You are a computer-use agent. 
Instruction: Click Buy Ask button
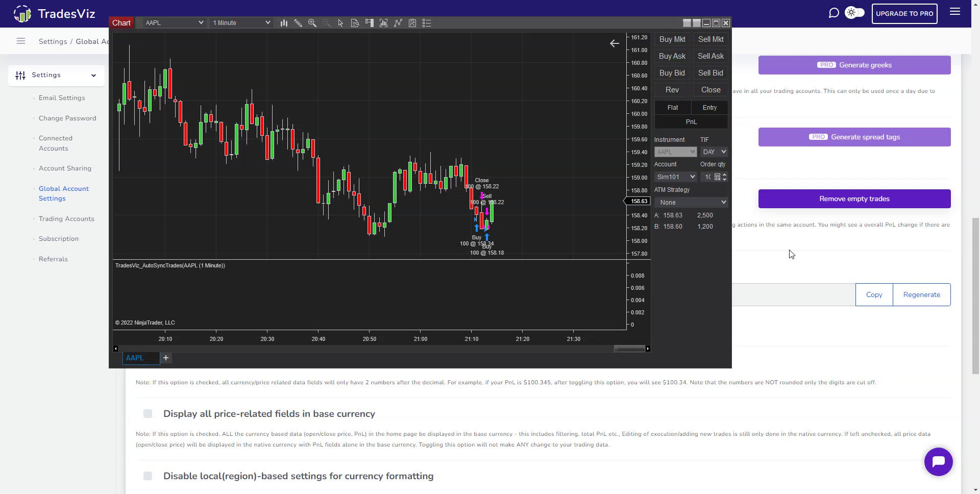point(672,56)
